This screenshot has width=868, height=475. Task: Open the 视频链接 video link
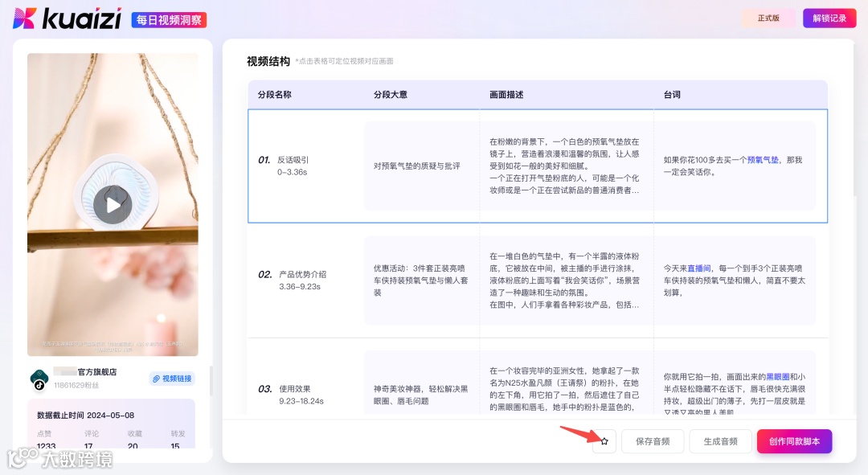171,378
